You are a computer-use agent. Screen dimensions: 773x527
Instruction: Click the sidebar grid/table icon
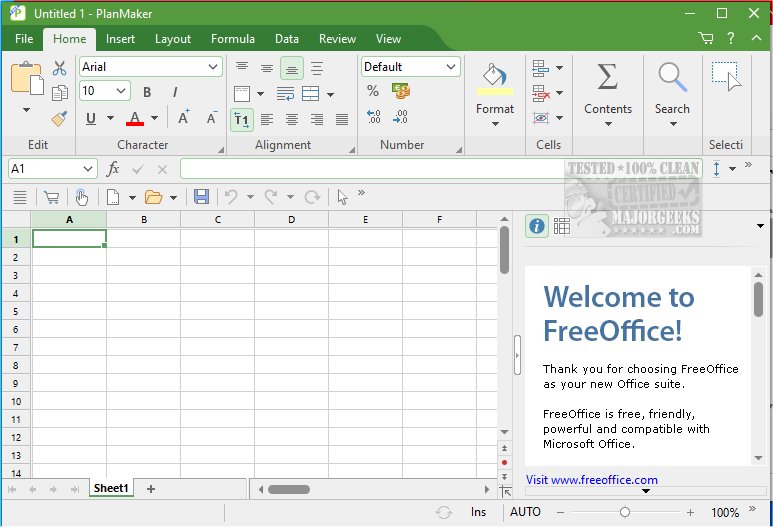tap(562, 226)
